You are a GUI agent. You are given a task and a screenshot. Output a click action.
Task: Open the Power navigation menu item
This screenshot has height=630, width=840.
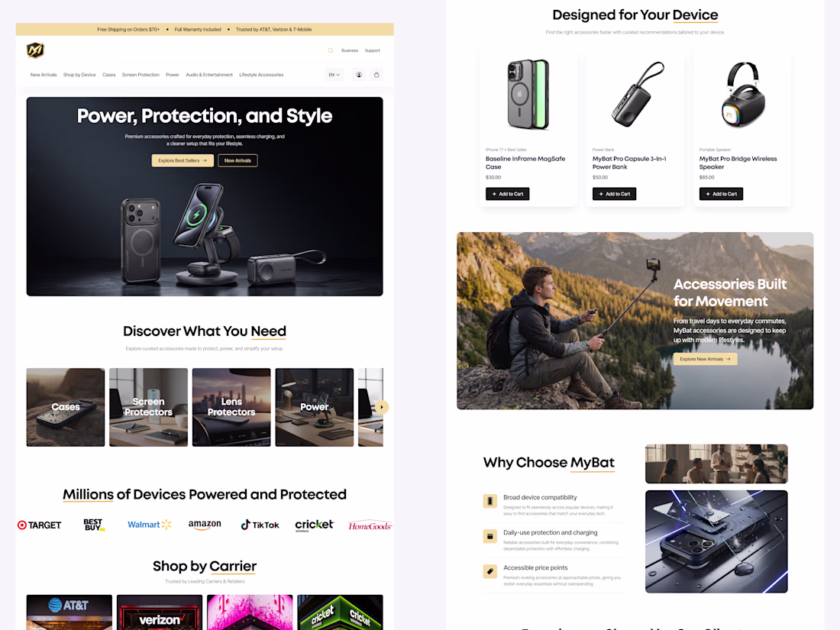click(173, 75)
